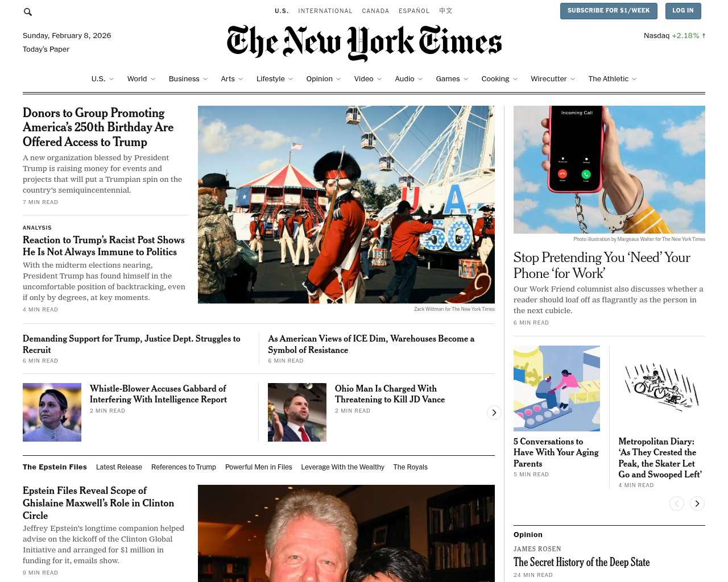Click Subscribe for $1/week button
The image size is (728, 582).
609,11
